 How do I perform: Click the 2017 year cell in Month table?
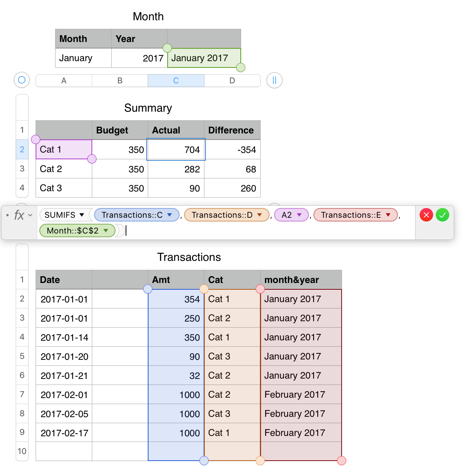point(139,58)
